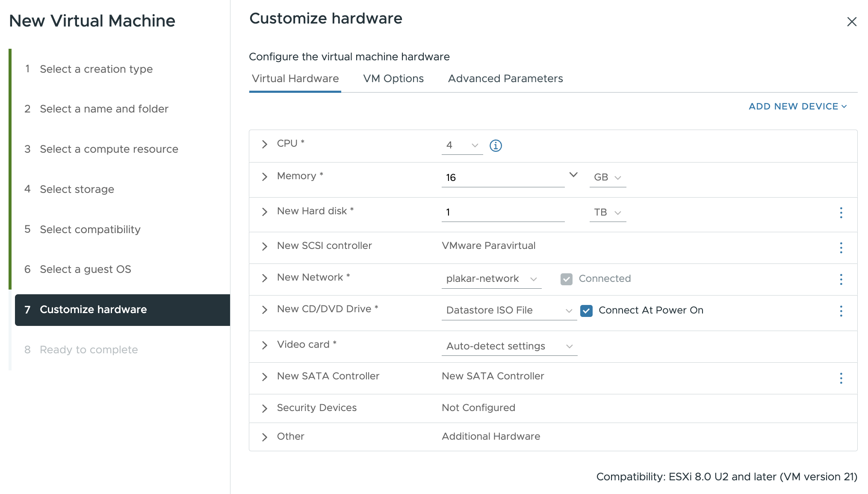Screen dimensions: 868x494
Task: Open the Auto-detect settings dropdown
Action: point(509,346)
